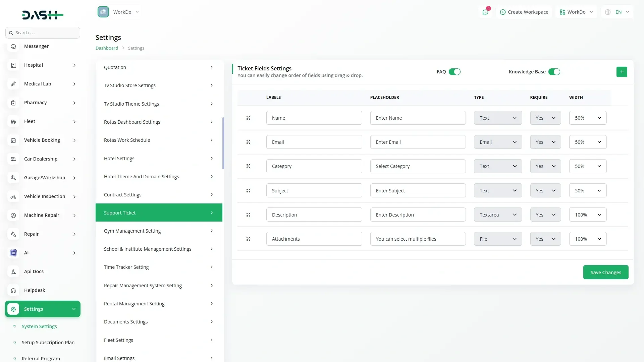Image resolution: width=644 pixels, height=362 pixels.
Task: Click the Api Docs sidebar icon
Action: tap(13, 271)
